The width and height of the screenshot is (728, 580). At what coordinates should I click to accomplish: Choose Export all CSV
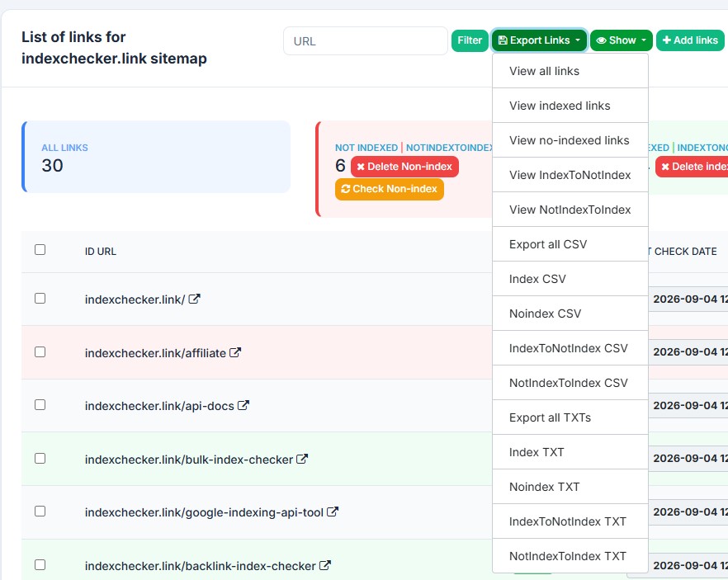pos(570,244)
